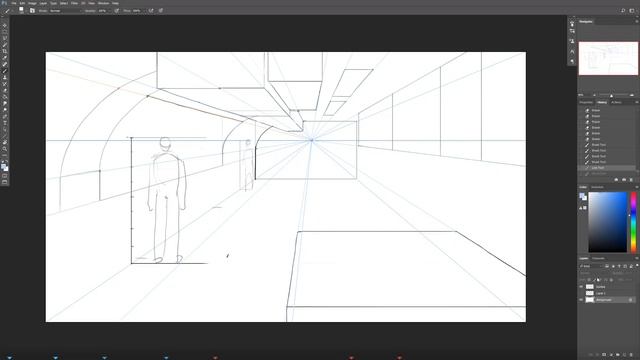
Task: Filter layers by type layers
Action: [x=619, y=266]
